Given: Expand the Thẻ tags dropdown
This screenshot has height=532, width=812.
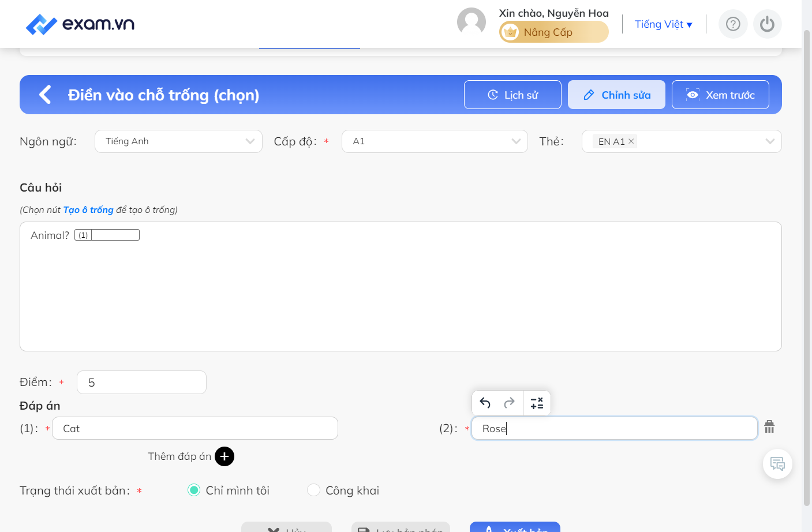Looking at the screenshot, I should pyautogui.click(x=682, y=141).
